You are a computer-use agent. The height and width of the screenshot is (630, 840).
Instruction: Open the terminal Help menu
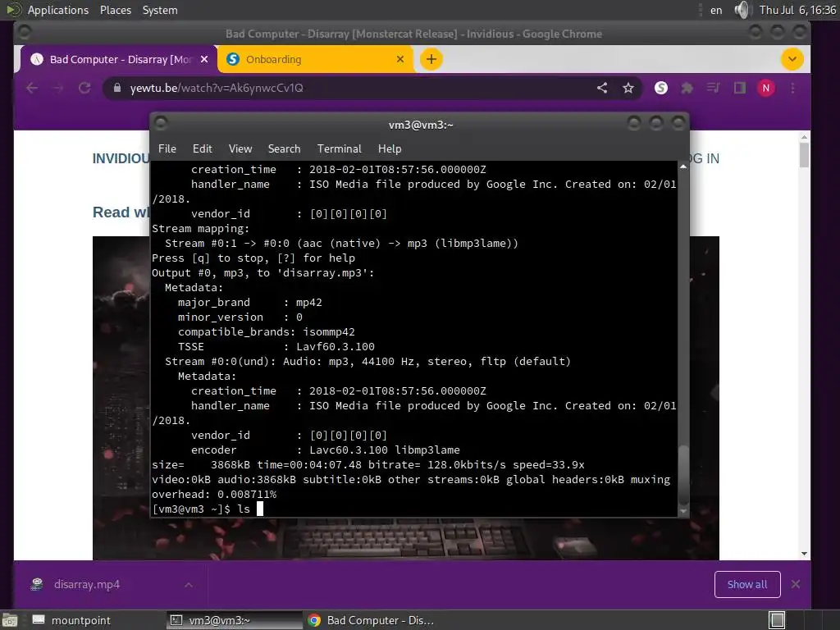[x=390, y=149]
